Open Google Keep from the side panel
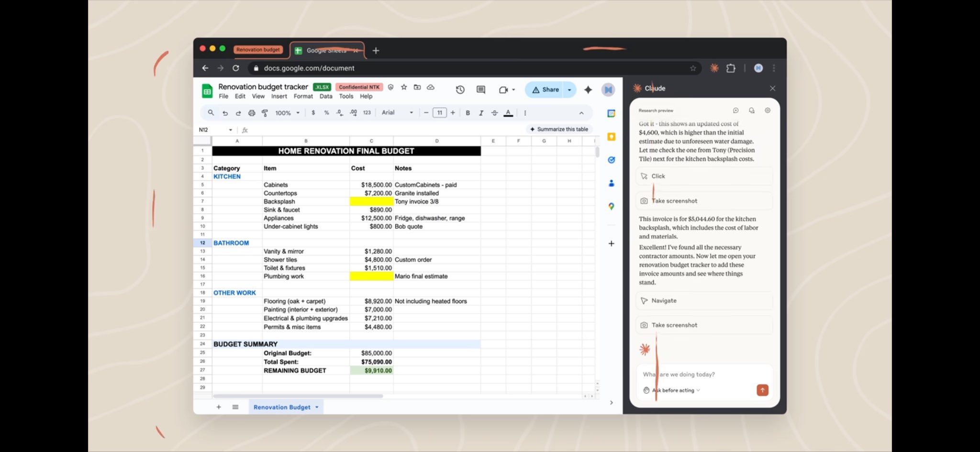The width and height of the screenshot is (980, 452). click(x=611, y=137)
